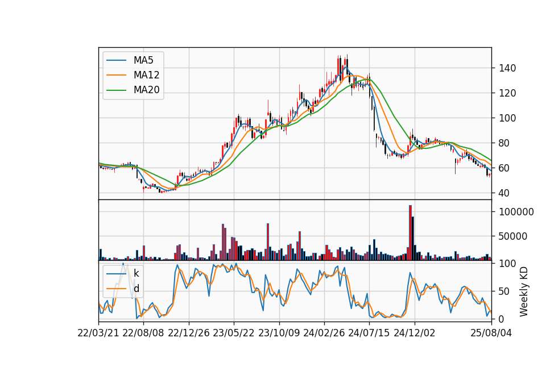Click the 22/03/21 date tick label
This screenshot has width=546, height=392.
point(98,333)
